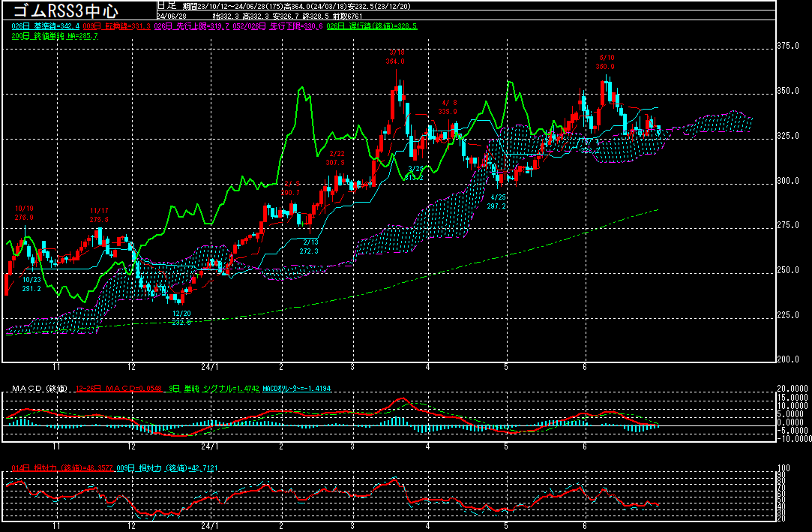Click the chart title ゴムRSS3中心

pos(66,11)
